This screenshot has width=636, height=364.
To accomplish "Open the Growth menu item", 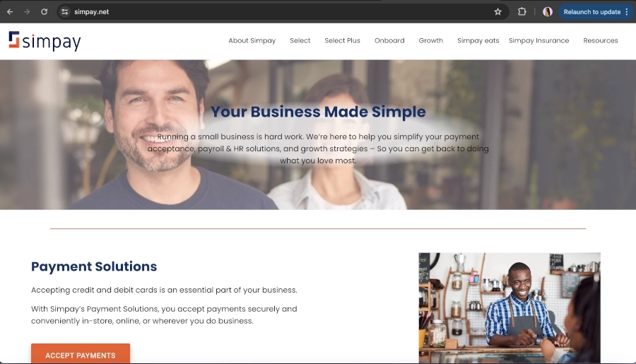I will point(431,40).
